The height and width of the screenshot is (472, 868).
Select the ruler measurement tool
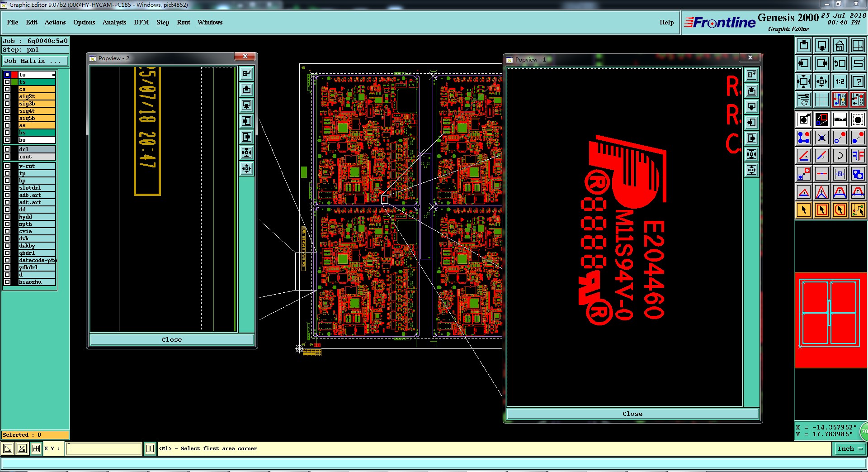pos(840,119)
